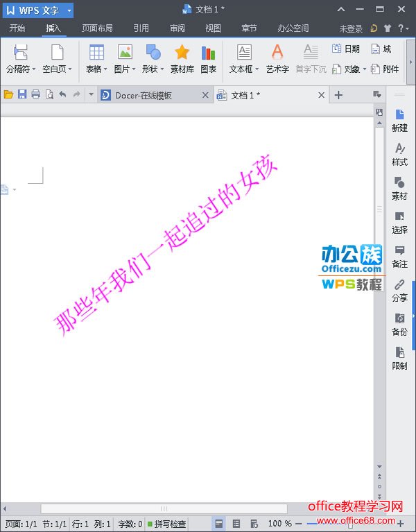The image size is (416, 532).
Task: Expand the 文本框 dropdown arrow
Action: click(257, 69)
